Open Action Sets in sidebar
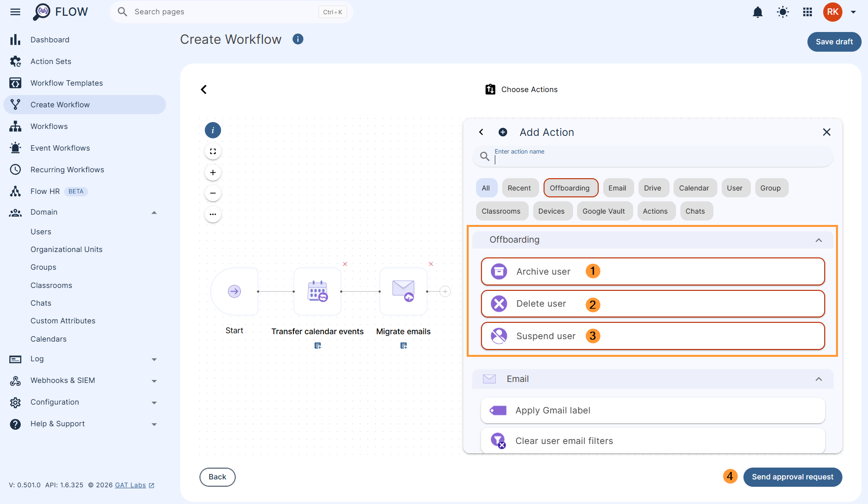868x504 pixels. (84, 62)
